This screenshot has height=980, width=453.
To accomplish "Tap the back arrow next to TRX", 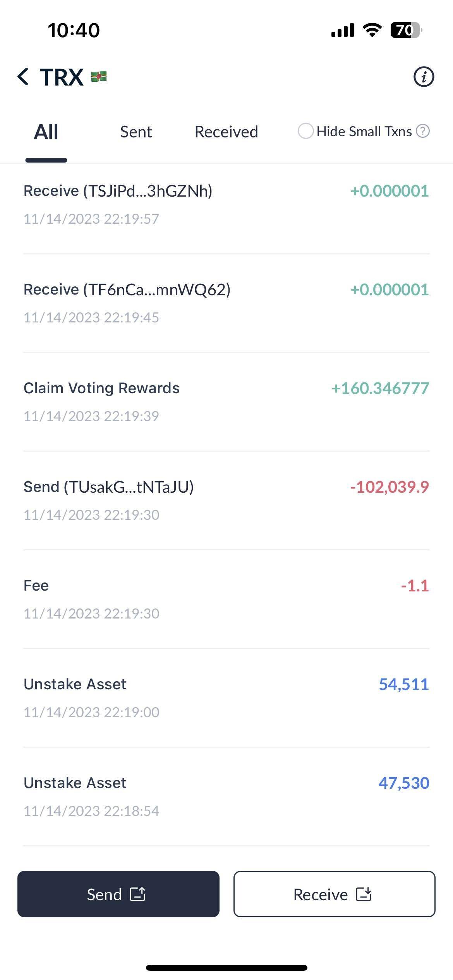I will [23, 77].
